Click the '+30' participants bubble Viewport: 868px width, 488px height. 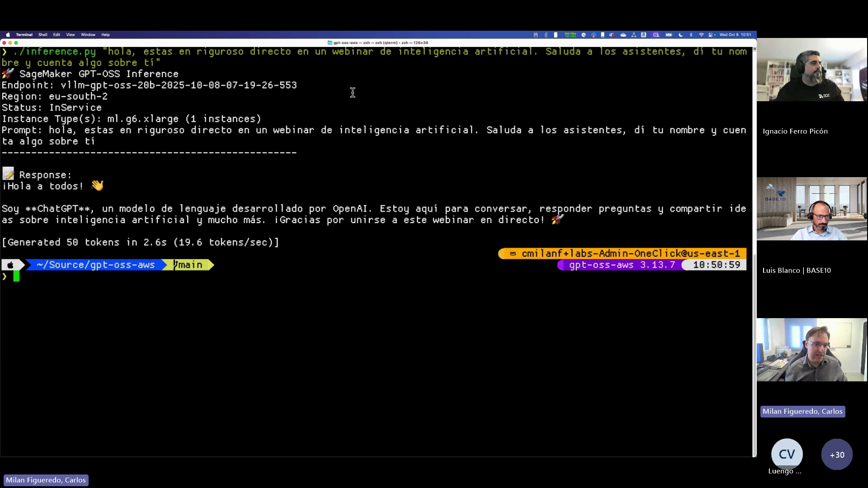pos(836,455)
